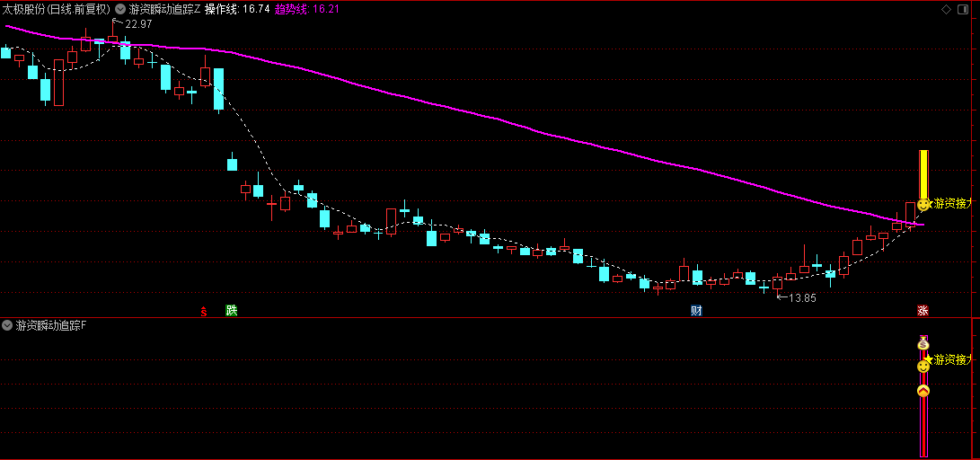Click the money bag icon in lower panel
Image resolution: width=980 pixels, height=460 pixels.
click(x=923, y=342)
